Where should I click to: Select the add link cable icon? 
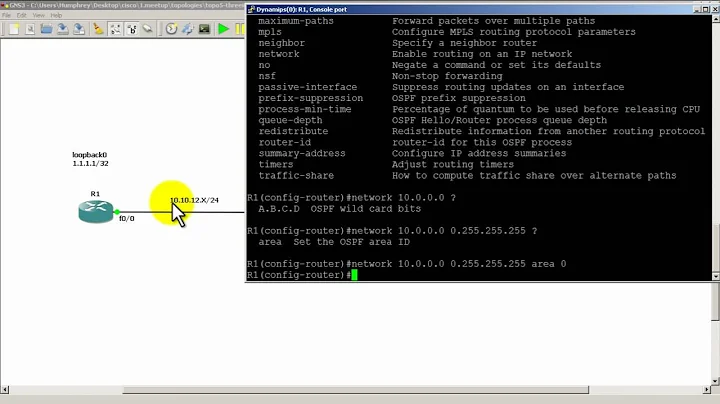(148, 29)
